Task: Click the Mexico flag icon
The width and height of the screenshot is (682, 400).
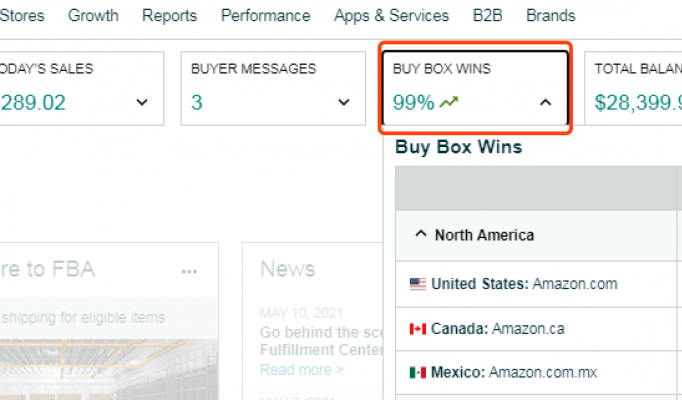Action: pos(418,372)
